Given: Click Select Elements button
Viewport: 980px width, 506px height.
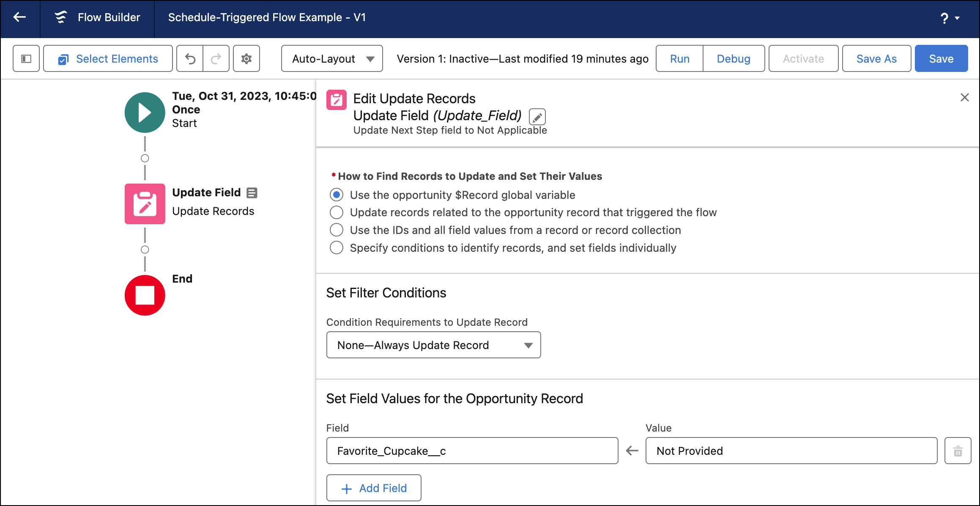Looking at the screenshot, I should (108, 58).
